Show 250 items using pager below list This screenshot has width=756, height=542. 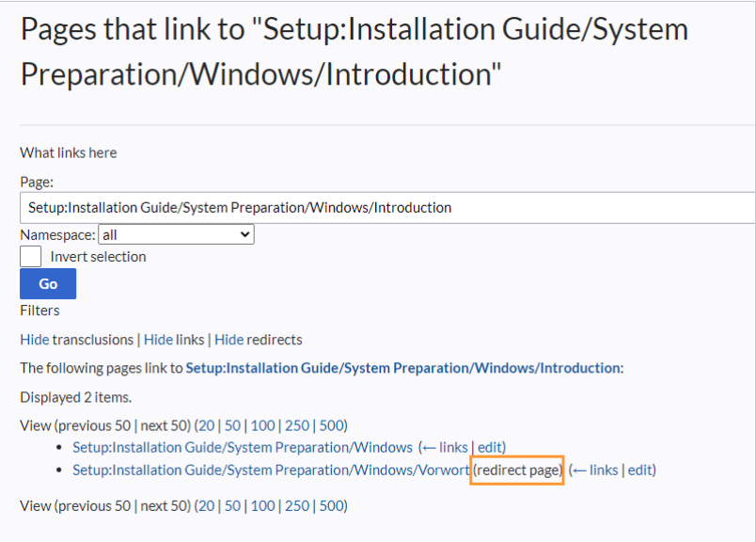tap(296, 505)
